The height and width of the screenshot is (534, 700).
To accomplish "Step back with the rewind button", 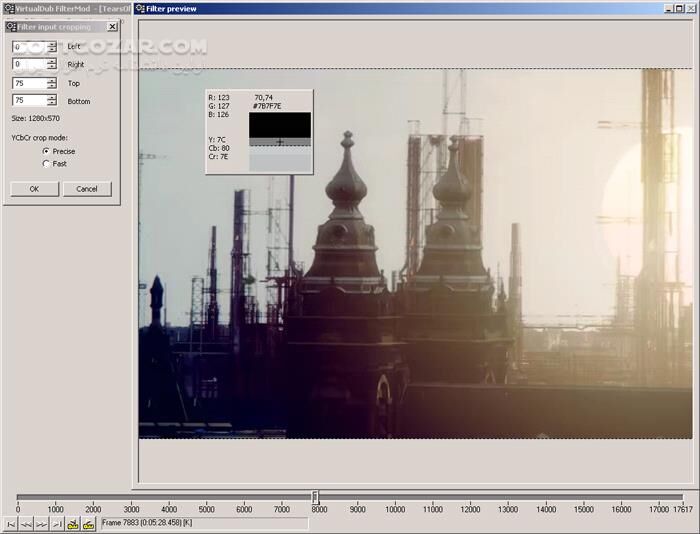I will pos(27,524).
